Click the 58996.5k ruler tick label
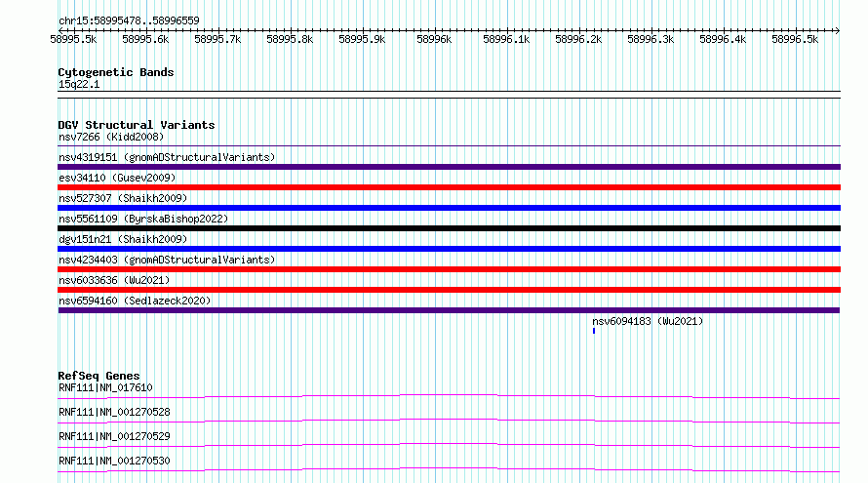Image resolution: width=868 pixels, height=483 pixels. click(x=795, y=39)
